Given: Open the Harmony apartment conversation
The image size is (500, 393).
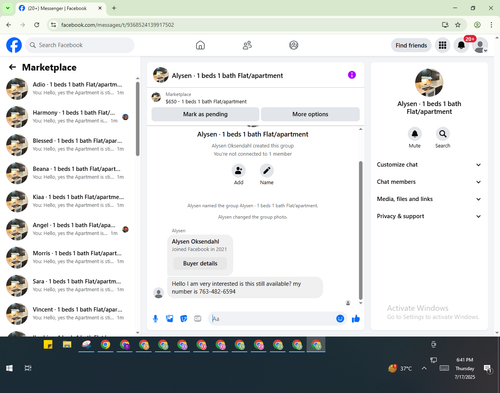Looking at the screenshot, I should coord(68,117).
